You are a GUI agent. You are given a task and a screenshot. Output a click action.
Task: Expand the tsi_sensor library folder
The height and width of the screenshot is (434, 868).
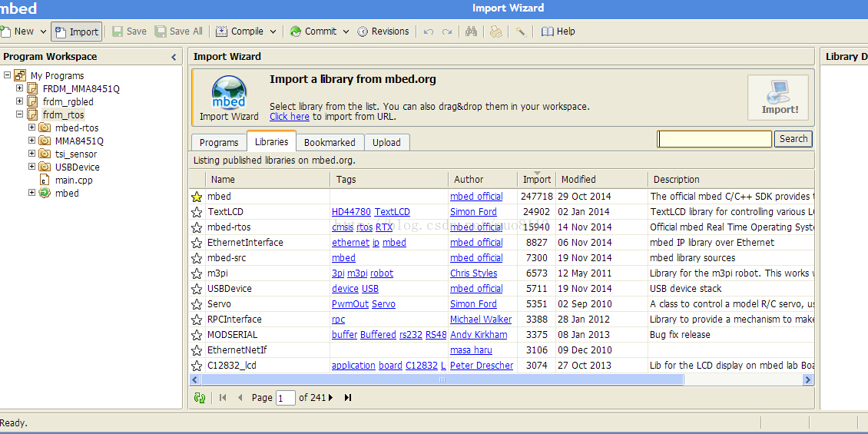[31, 154]
